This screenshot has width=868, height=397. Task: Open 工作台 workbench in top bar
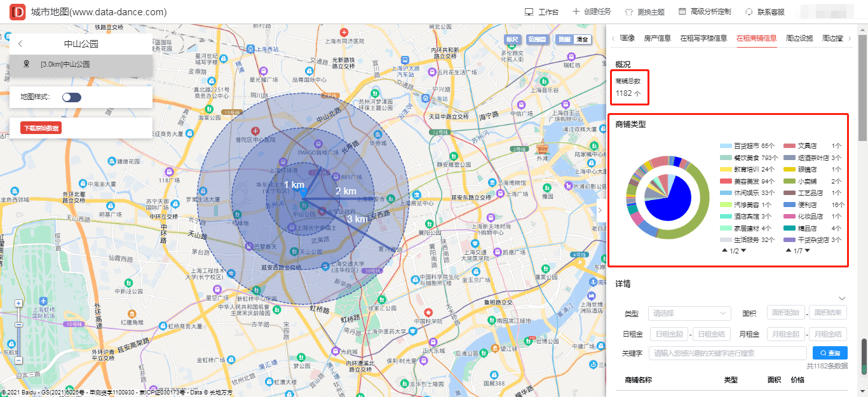coord(541,12)
